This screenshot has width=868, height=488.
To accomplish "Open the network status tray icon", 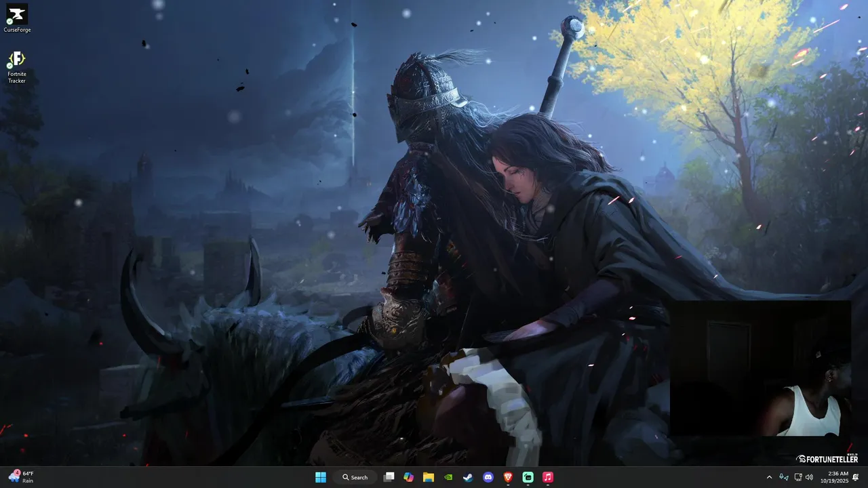I will (798, 477).
